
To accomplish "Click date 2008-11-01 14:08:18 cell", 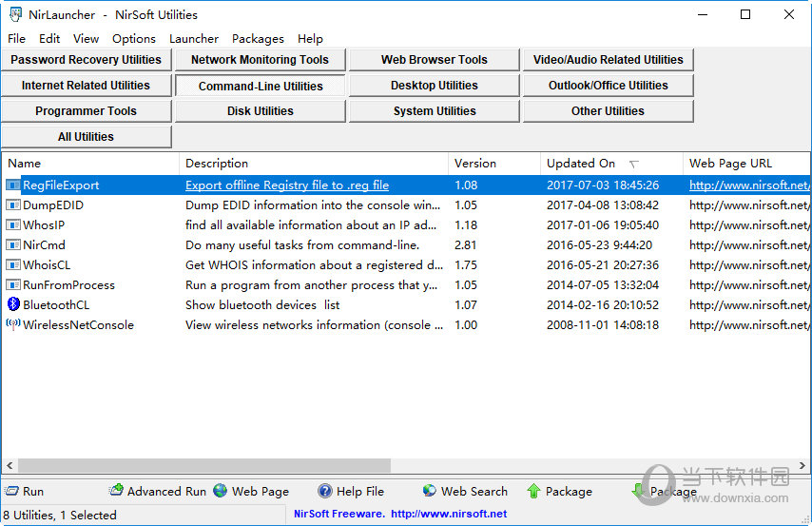I will (603, 325).
